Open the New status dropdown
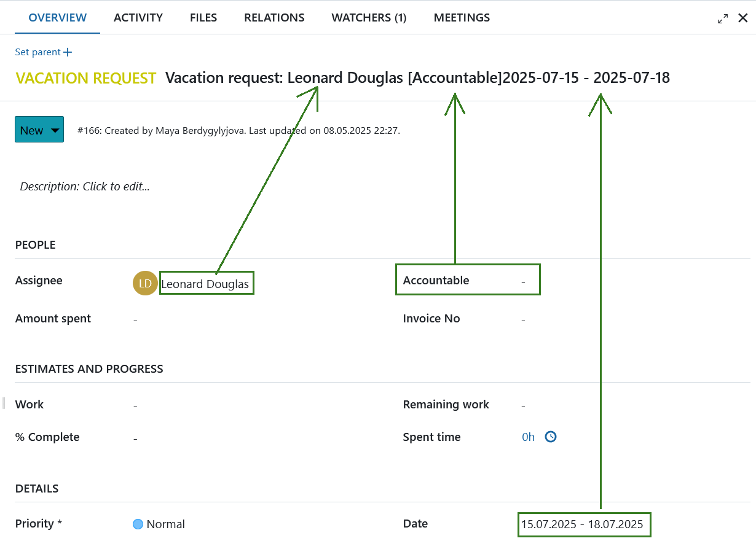The height and width of the screenshot is (549, 756). [39, 129]
